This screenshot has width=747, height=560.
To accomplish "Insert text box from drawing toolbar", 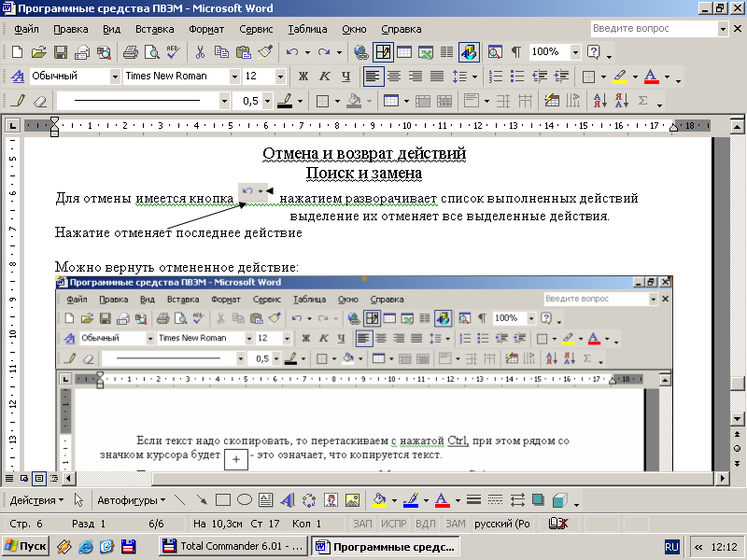I will pos(266,500).
